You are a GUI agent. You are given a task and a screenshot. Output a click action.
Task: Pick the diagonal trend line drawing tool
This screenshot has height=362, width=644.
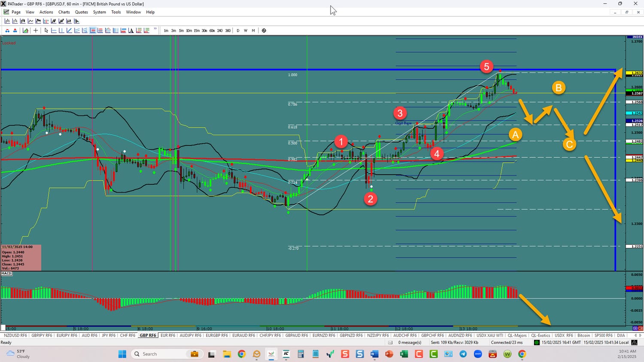click(69, 30)
